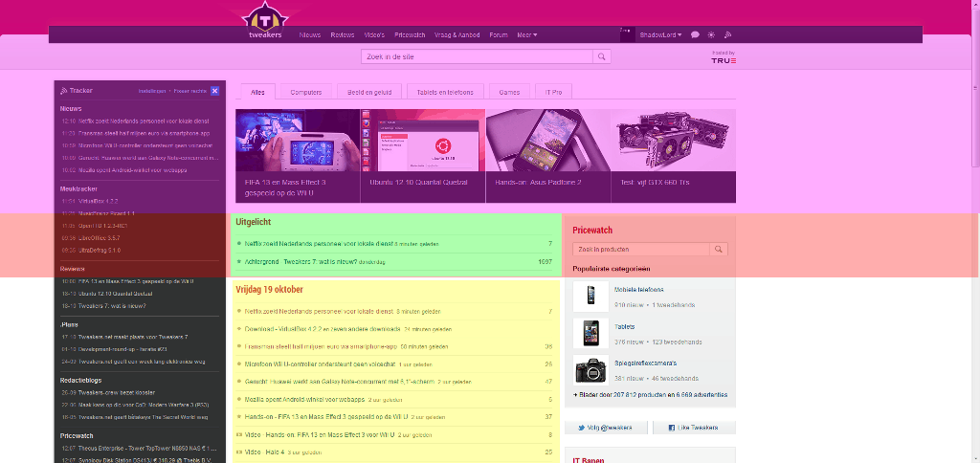Go to Forum in top navigation
The height and width of the screenshot is (463, 980).
[498, 35]
